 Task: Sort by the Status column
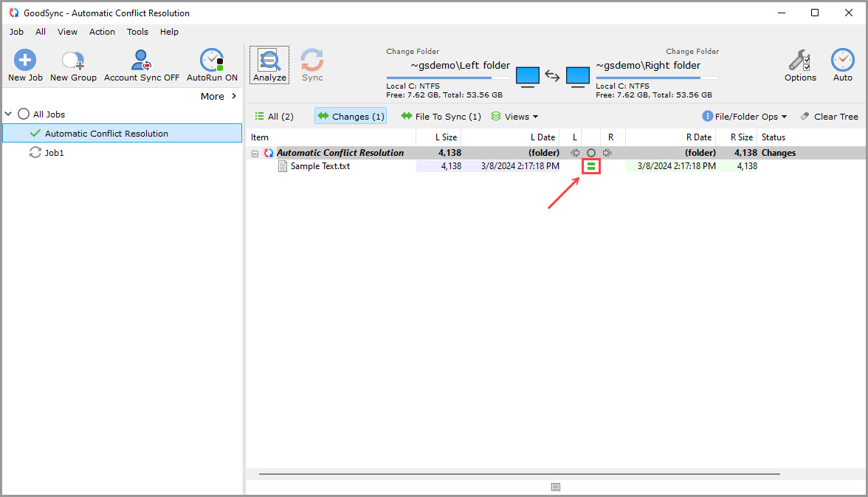(x=774, y=137)
